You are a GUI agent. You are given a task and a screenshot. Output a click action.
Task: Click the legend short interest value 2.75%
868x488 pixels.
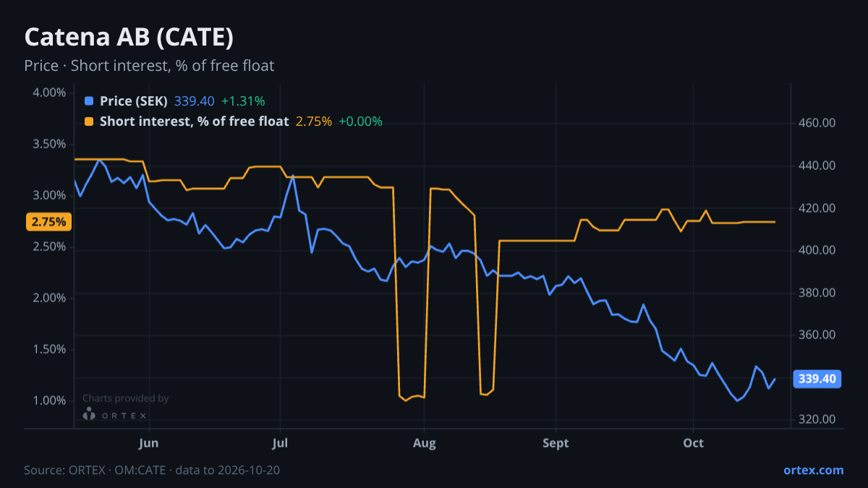point(314,121)
